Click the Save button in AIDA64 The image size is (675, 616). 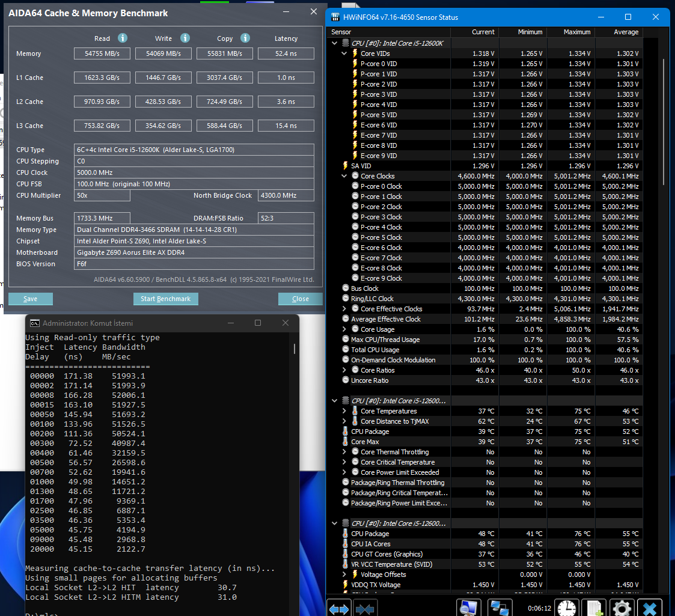click(31, 299)
